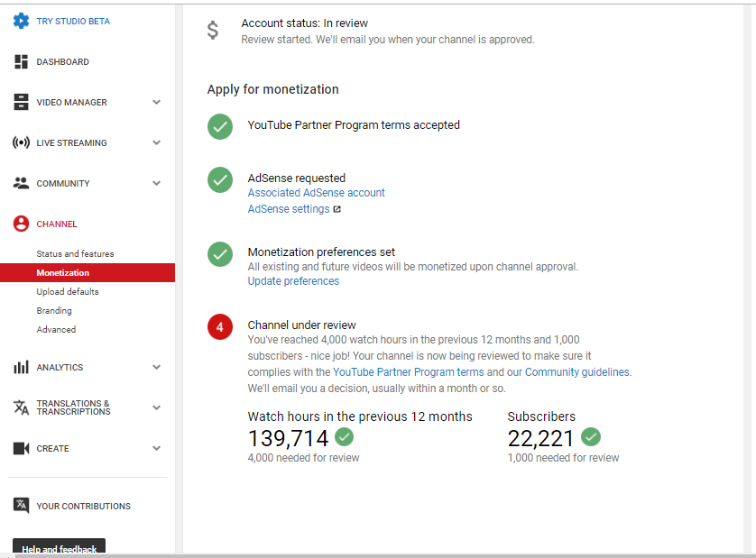
Task: Click 'Monetization preferences set' text
Action: (321, 252)
